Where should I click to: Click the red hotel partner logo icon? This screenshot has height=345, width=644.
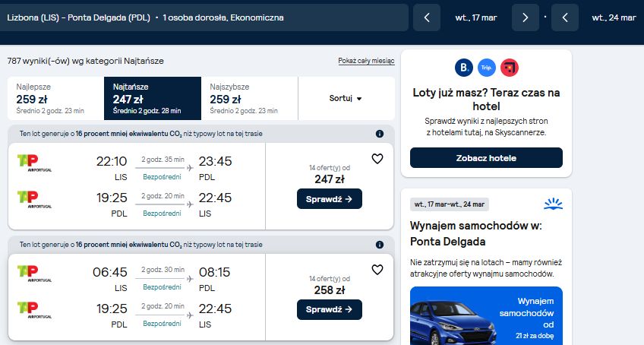pyautogui.click(x=510, y=68)
